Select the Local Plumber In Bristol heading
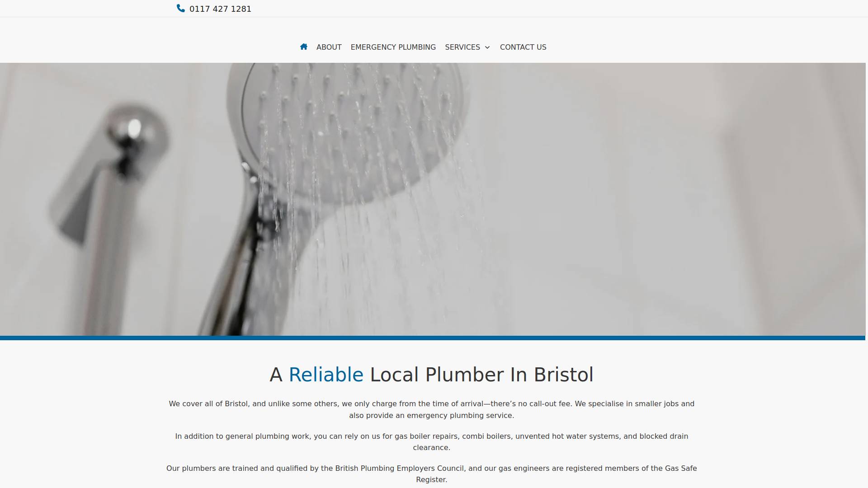 (x=431, y=375)
